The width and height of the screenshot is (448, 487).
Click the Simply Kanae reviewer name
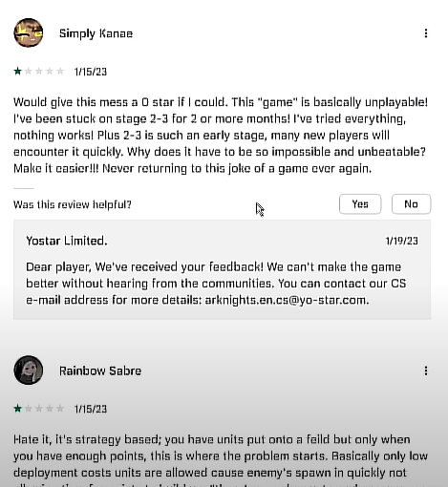[96, 33]
